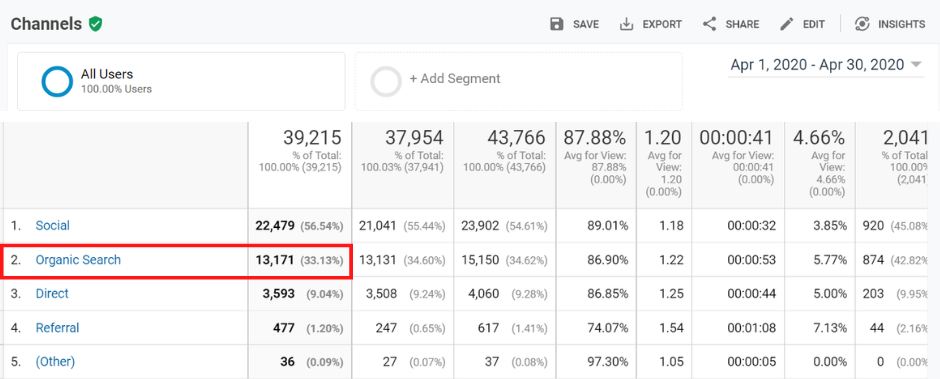Viewport: 940px width, 379px height.
Task: Click bounce rate total 87.88%
Action: click(x=595, y=138)
